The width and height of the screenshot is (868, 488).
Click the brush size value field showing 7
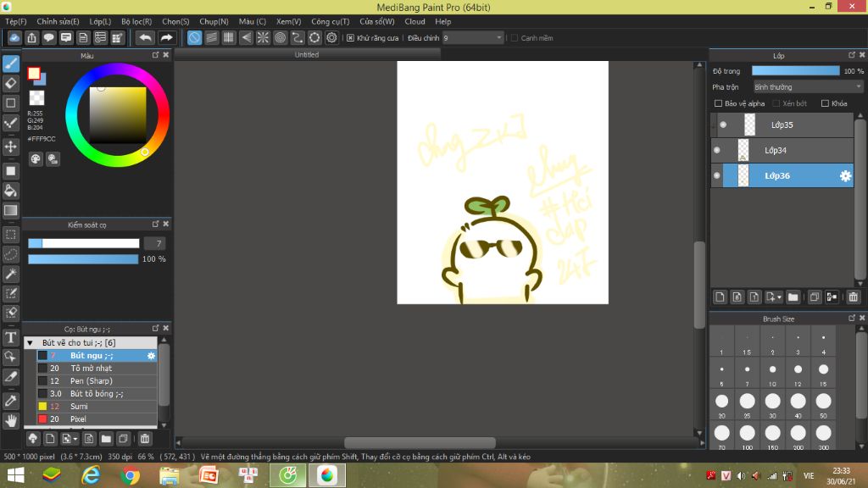click(155, 243)
